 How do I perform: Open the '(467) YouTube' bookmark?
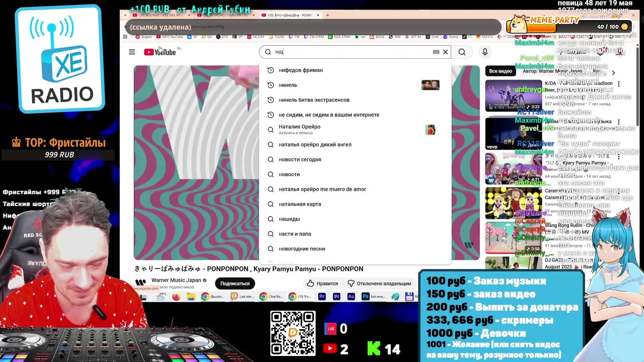tap(169, 37)
